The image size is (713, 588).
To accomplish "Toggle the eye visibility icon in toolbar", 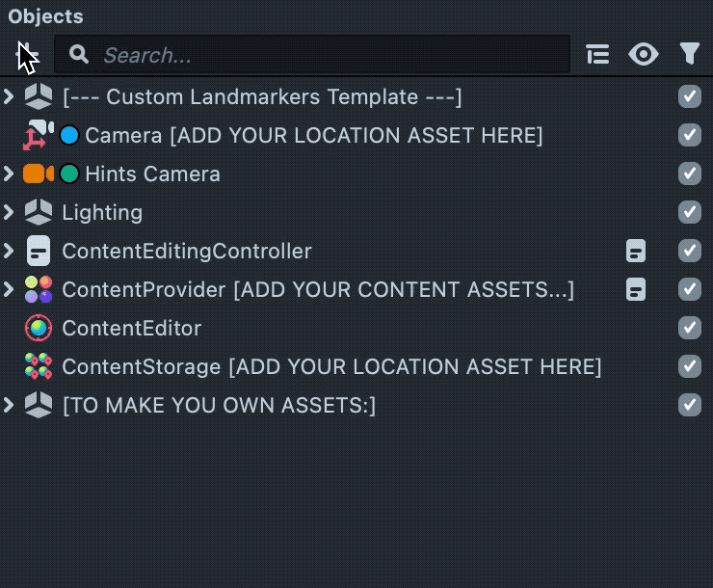I will click(644, 55).
